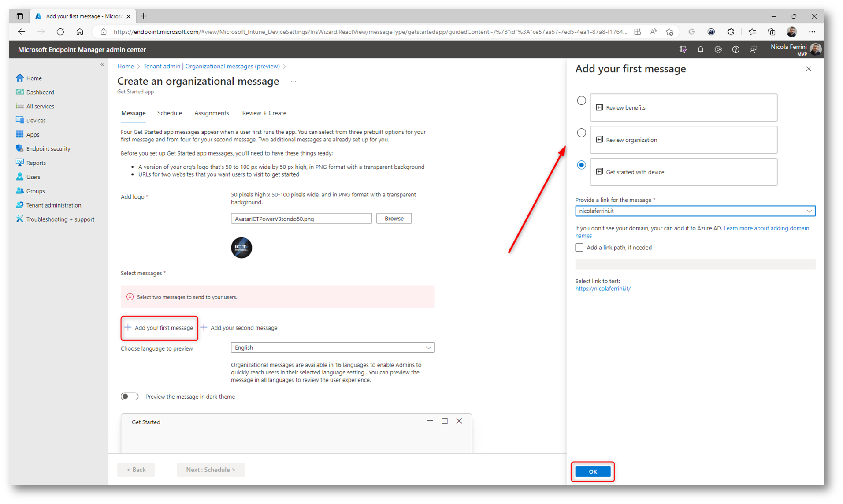Screen dimensions: 843x504
Task: Click the browser refresh button
Action: click(x=60, y=32)
